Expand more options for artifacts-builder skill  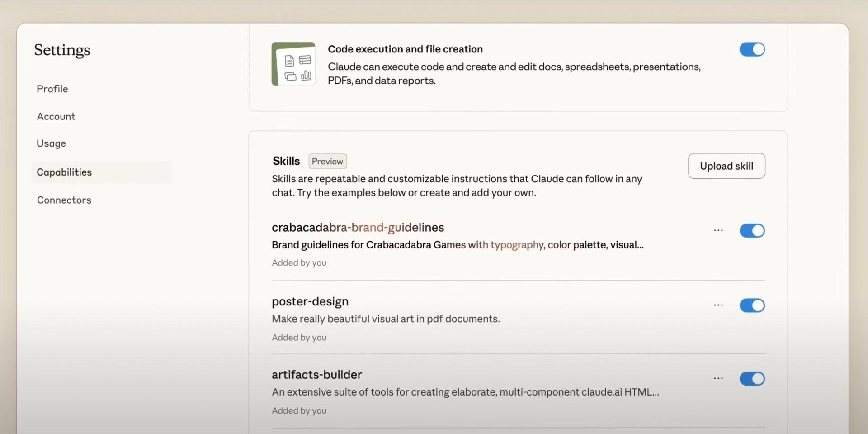click(x=718, y=378)
